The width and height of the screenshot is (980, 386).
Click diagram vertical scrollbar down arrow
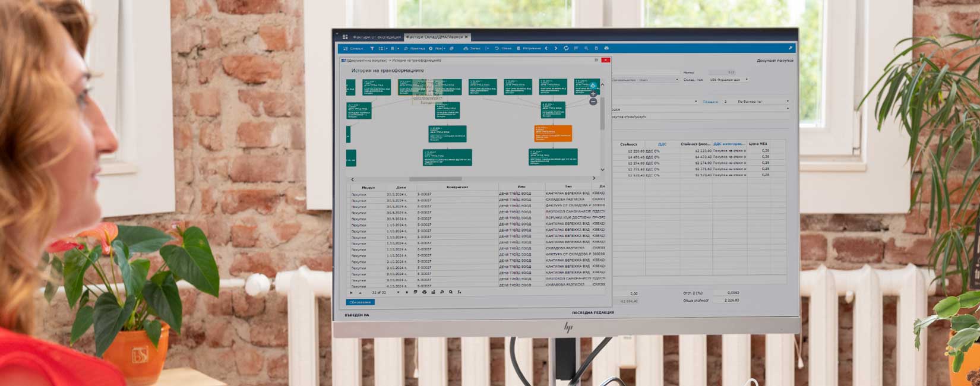[x=602, y=170]
